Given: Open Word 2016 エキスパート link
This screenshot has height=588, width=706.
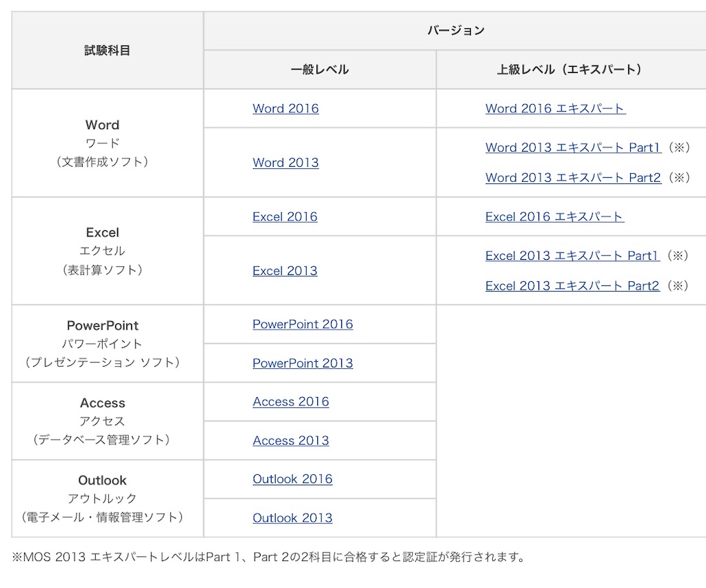Looking at the screenshot, I should 555,108.
